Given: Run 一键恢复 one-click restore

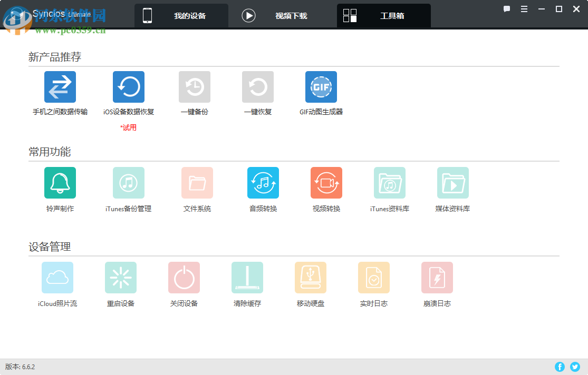Looking at the screenshot, I should point(257,87).
